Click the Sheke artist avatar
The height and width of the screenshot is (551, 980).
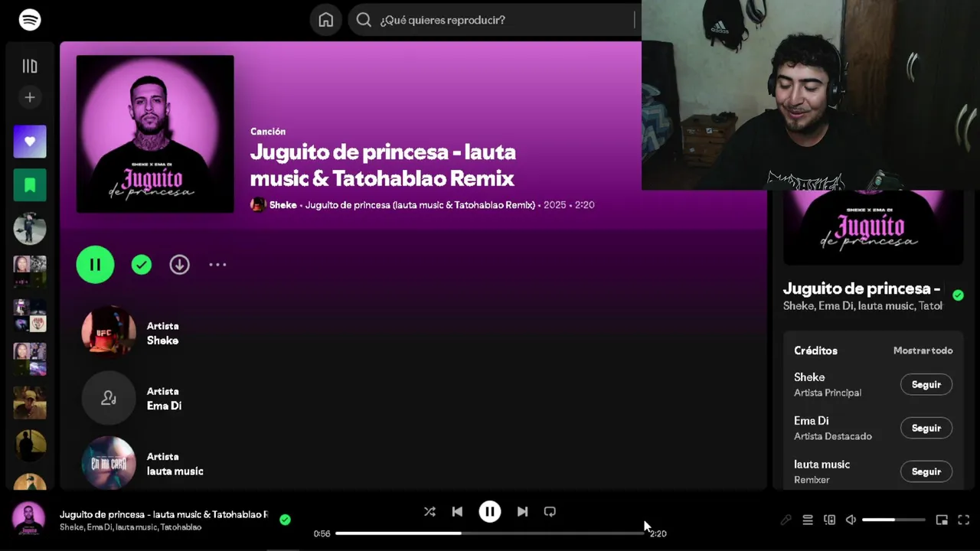(x=109, y=333)
